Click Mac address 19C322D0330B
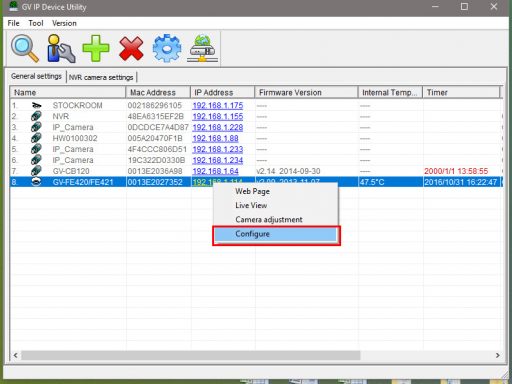 [x=156, y=160]
